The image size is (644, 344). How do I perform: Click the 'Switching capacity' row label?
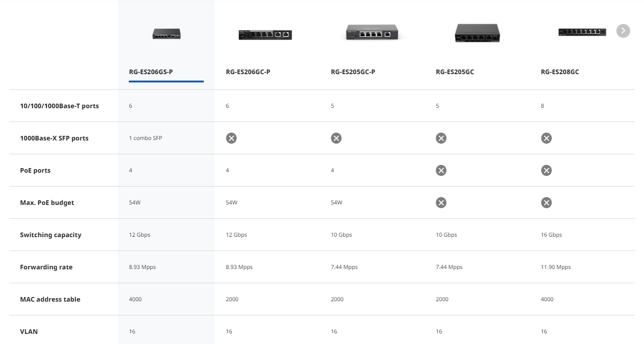click(51, 235)
